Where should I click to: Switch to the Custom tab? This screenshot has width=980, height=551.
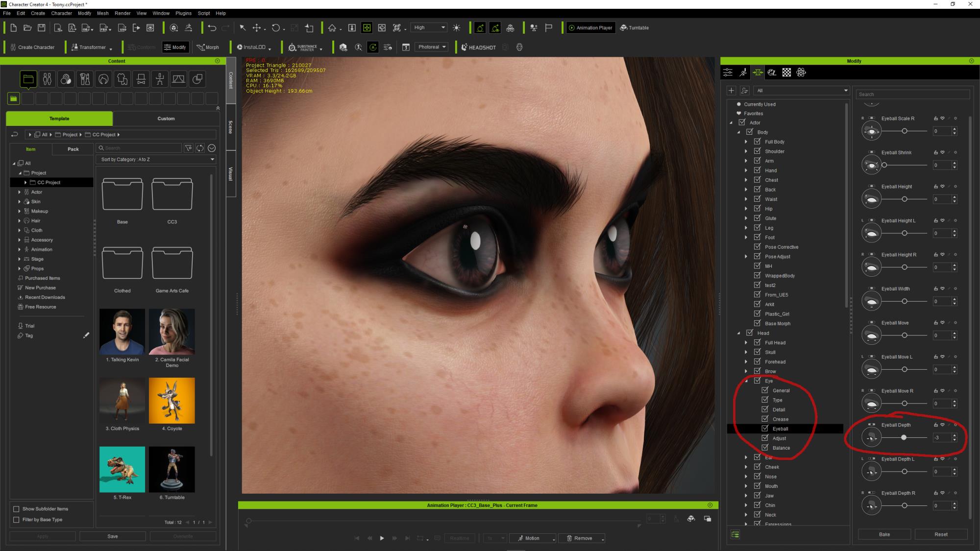click(166, 119)
